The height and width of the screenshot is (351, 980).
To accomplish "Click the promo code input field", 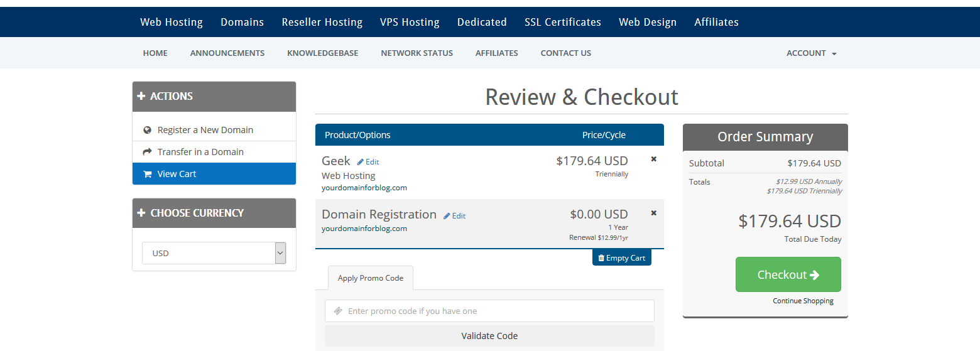I will [x=489, y=311].
